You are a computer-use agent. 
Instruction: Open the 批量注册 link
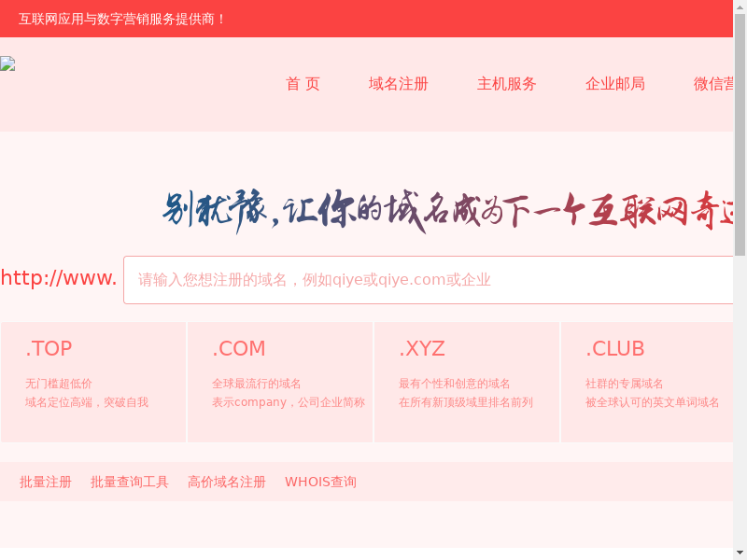coord(45,482)
